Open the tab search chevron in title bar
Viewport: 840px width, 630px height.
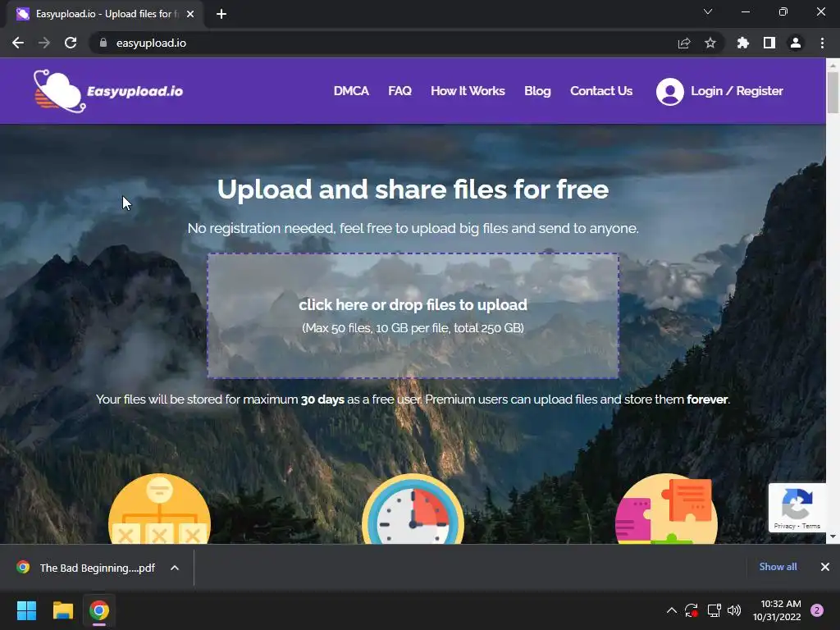[708, 11]
